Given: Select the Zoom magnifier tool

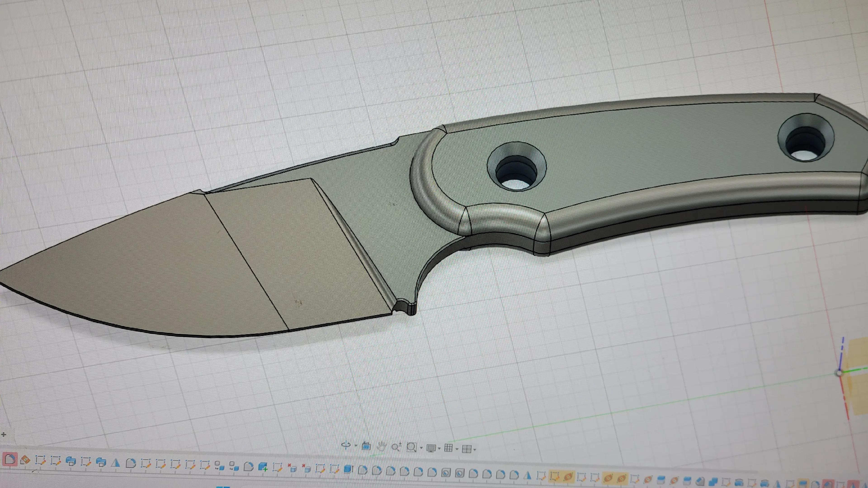Looking at the screenshot, I should 396,447.
